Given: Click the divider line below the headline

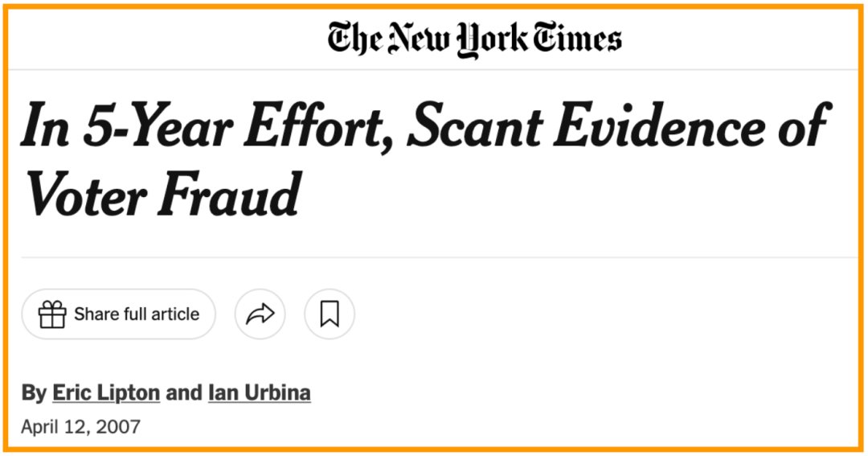Looking at the screenshot, I should [x=434, y=257].
